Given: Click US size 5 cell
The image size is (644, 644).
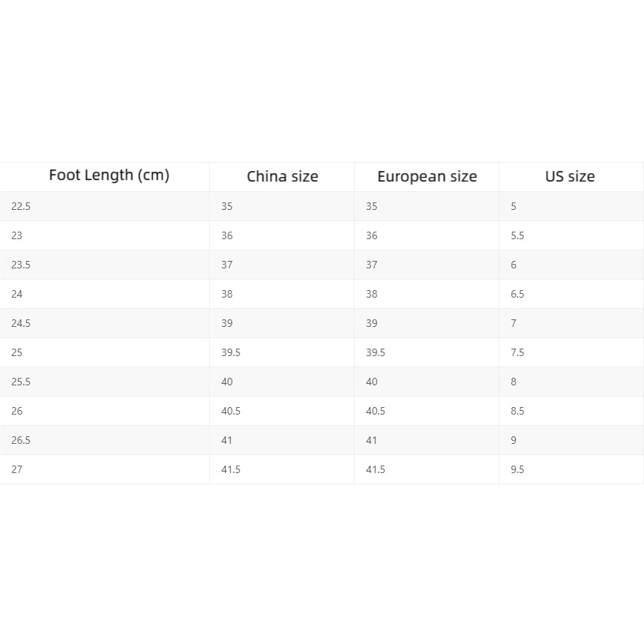Looking at the screenshot, I should pyautogui.click(x=514, y=206).
